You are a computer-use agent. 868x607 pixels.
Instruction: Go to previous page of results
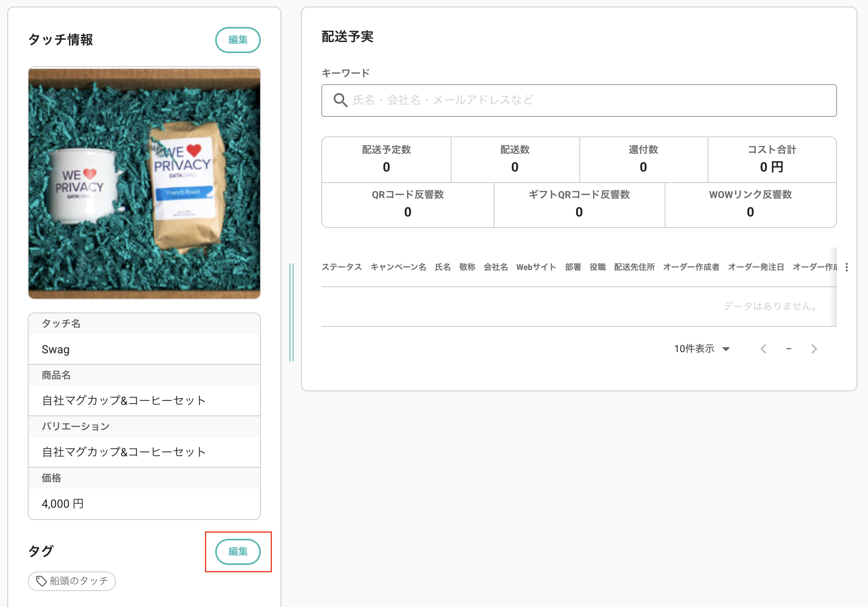763,349
